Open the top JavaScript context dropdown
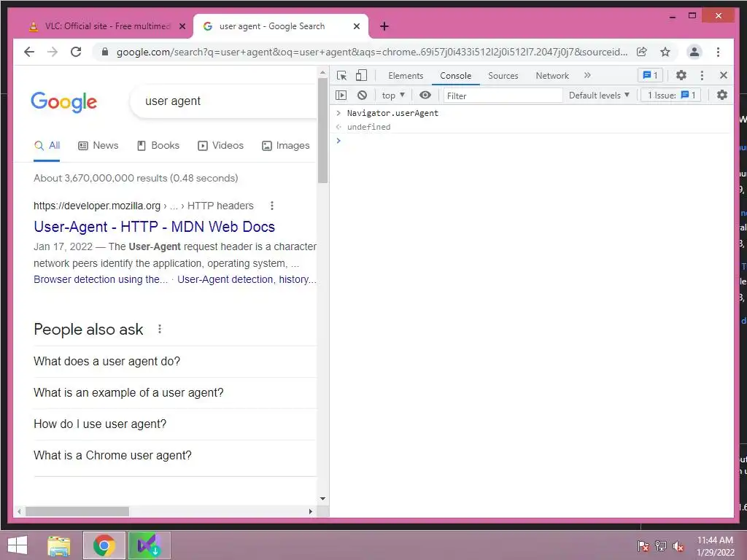 pos(393,96)
